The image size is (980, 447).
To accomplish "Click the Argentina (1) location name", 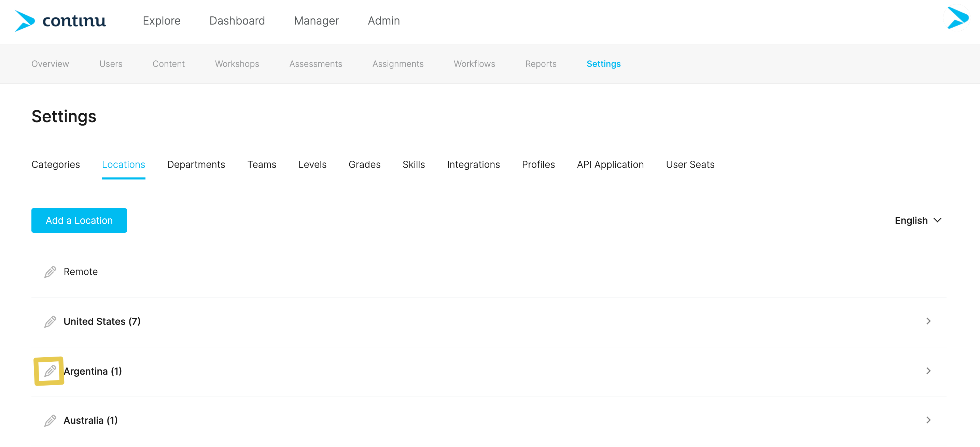I will pyautogui.click(x=93, y=371).
